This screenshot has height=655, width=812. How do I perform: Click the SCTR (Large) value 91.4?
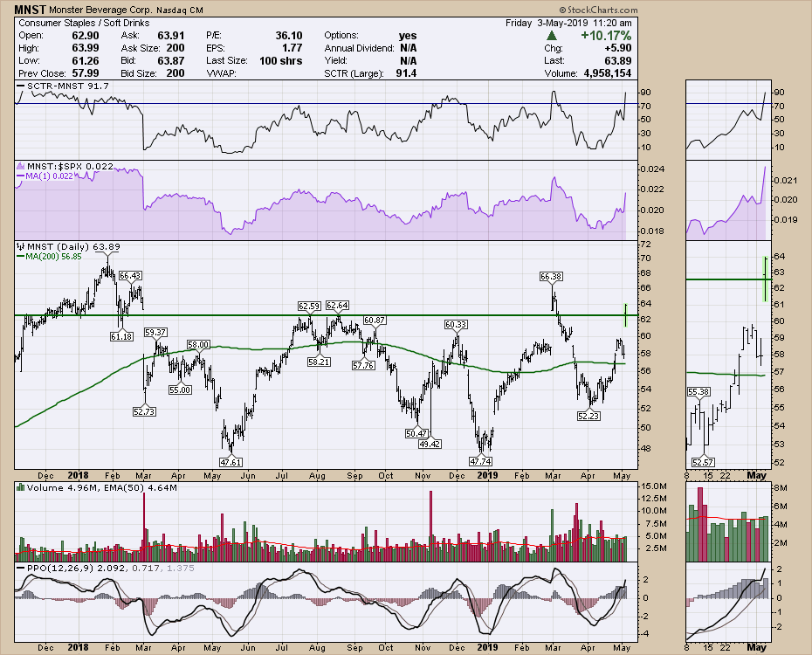[406, 73]
